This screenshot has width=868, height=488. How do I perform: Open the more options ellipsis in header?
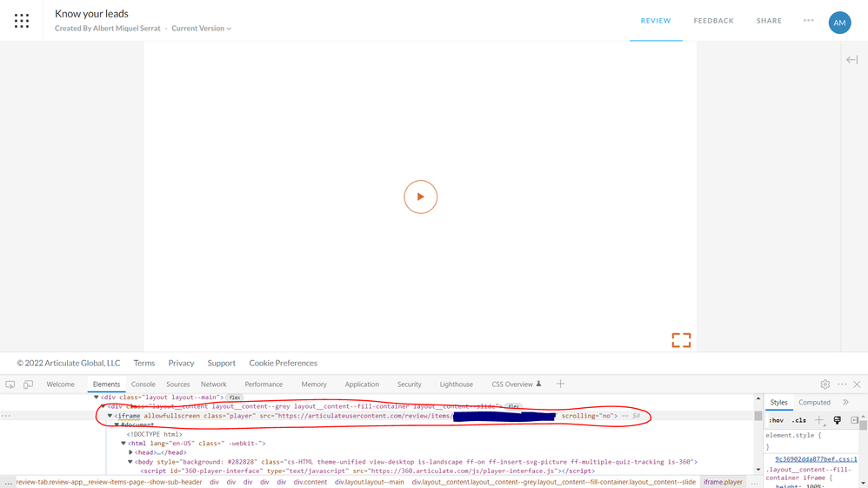pos(809,21)
